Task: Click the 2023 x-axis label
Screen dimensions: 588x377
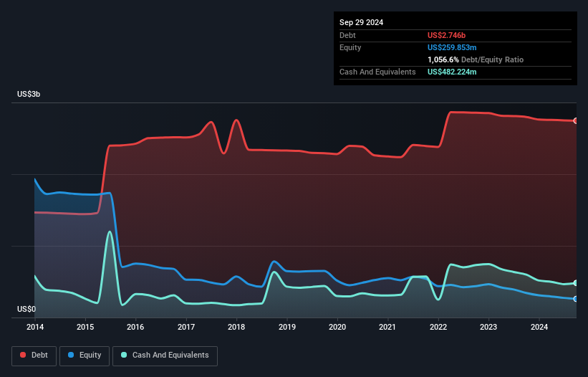Action: point(488,327)
